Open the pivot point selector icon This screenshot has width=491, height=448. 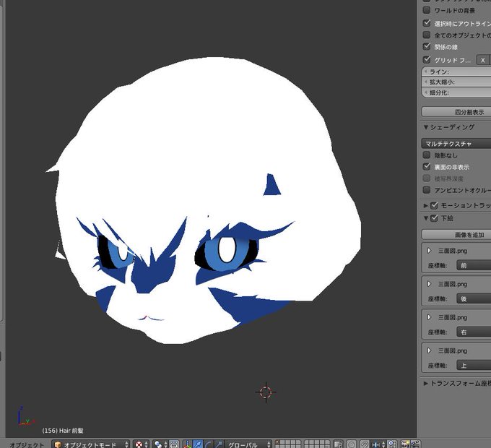(x=160, y=444)
